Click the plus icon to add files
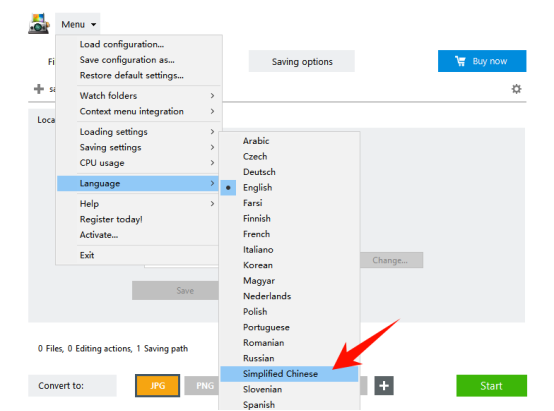554x411 pixels. (39, 89)
